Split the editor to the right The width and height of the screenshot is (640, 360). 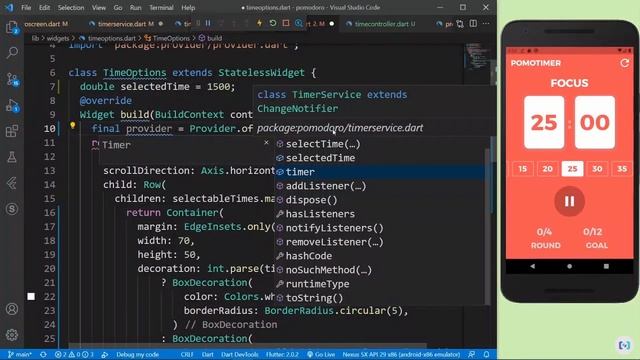tap(473, 24)
